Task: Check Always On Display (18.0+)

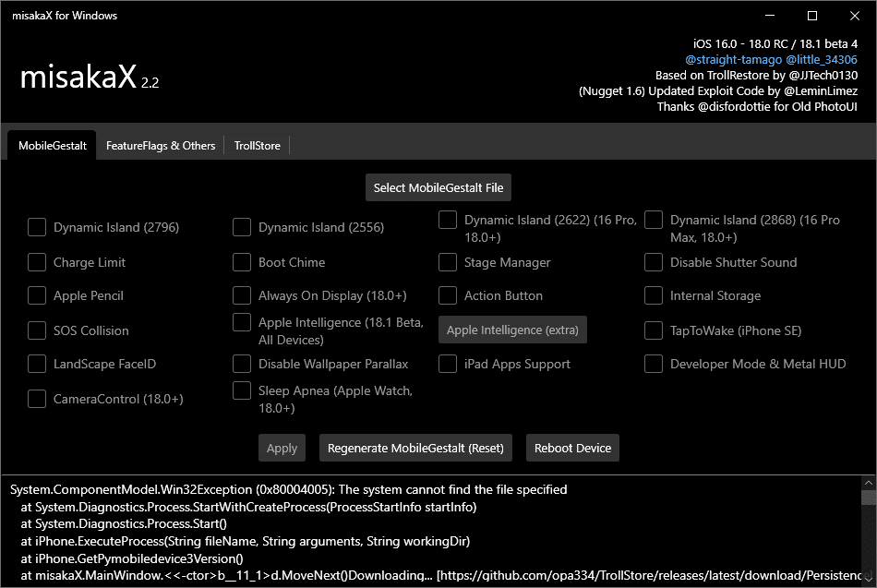Action: click(242, 295)
